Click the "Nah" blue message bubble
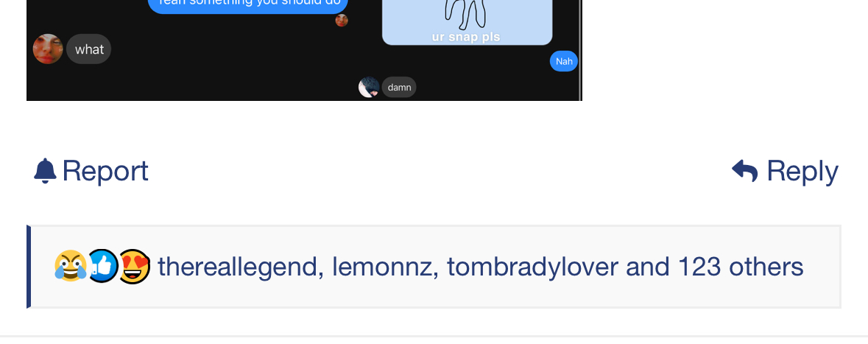Viewport: 868px width, 344px height. [x=563, y=61]
